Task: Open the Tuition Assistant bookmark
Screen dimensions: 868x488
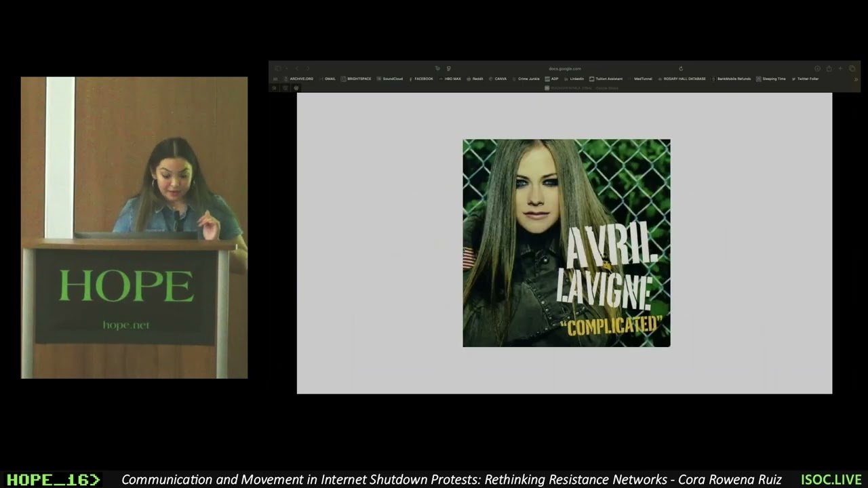Action: point(606,79)
